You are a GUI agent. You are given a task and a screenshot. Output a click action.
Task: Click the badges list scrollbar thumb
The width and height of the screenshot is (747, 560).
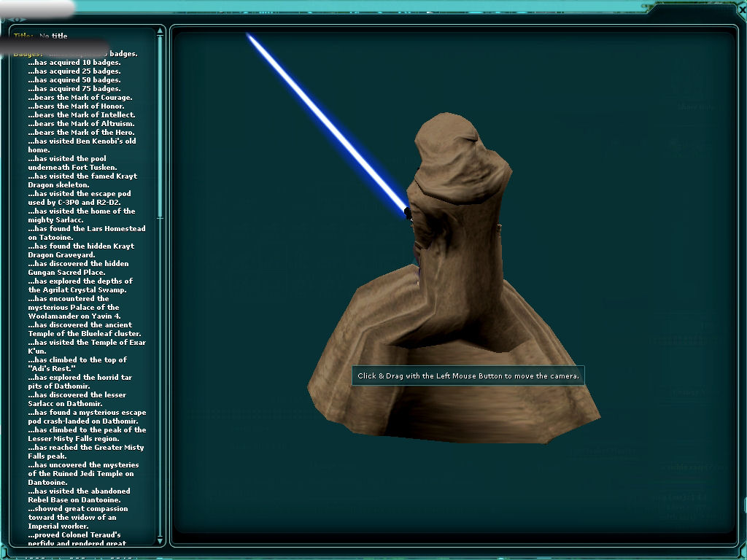(160, 127)
